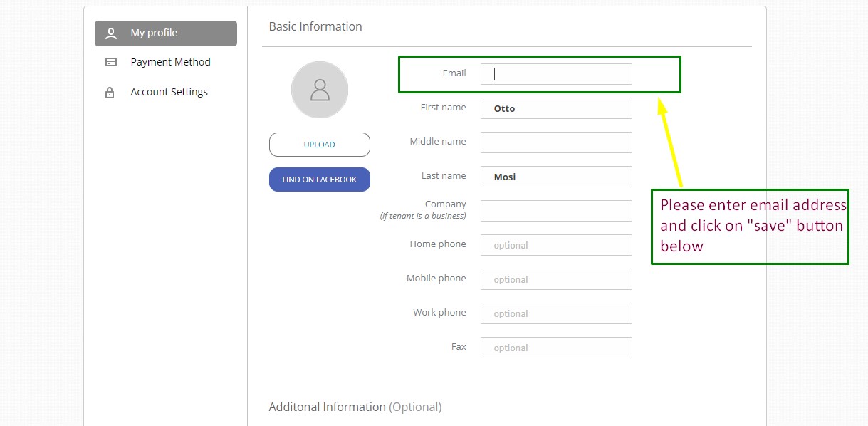Click the FIND ON FACEBOOK button
The image size is (868, 426).
[x=320, y=180]
